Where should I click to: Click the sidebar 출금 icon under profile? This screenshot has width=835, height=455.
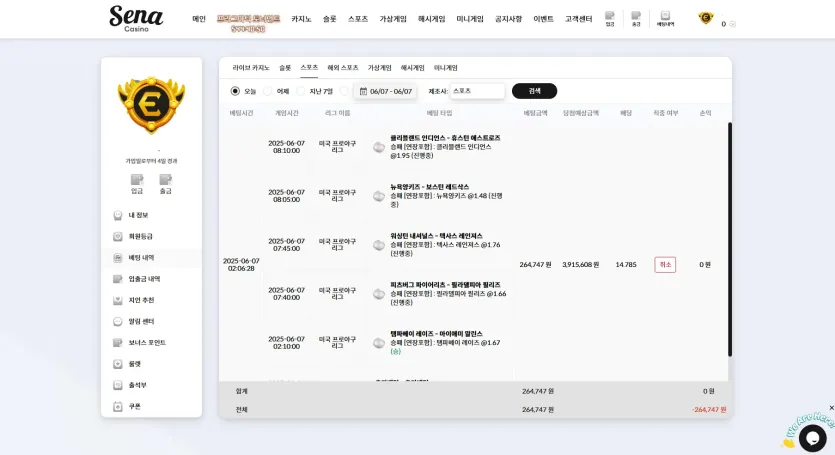166,184
